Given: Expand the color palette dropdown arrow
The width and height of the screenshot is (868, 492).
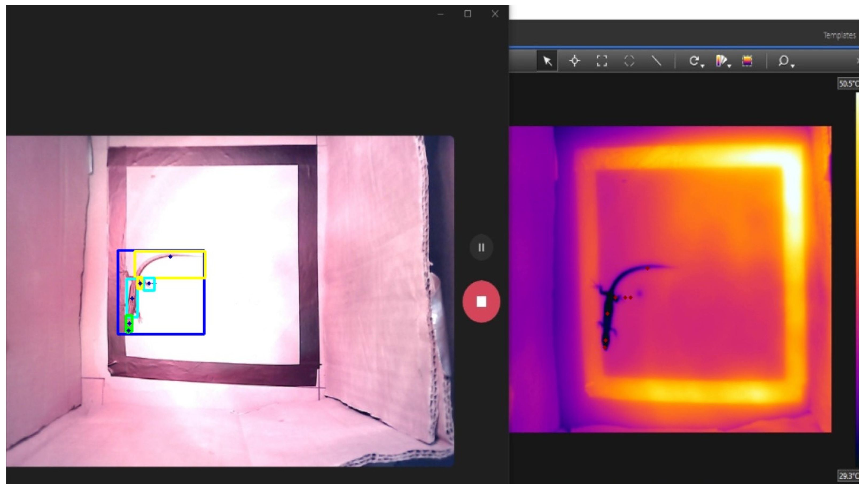Looking at the screenshot, I should click(x=730, y=66).
